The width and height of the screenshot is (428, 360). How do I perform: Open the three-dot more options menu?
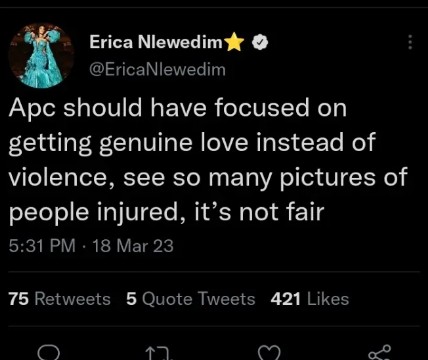(x=410, y=42)
